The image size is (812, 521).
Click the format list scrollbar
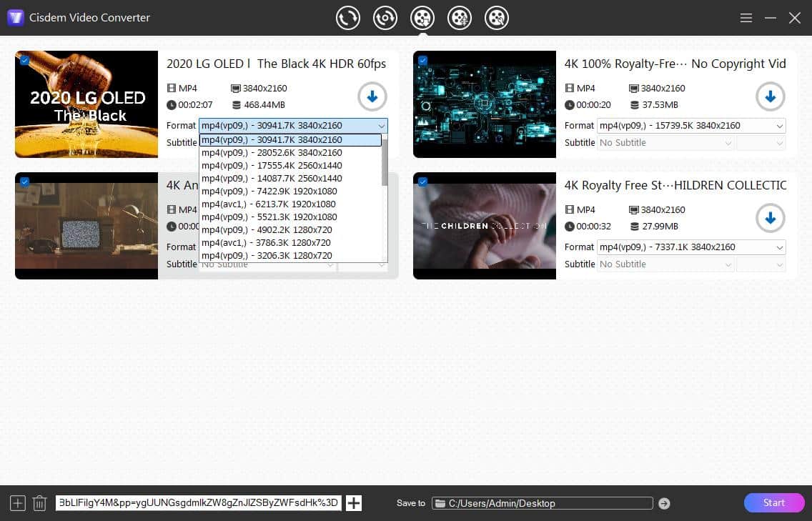(385, 164)
